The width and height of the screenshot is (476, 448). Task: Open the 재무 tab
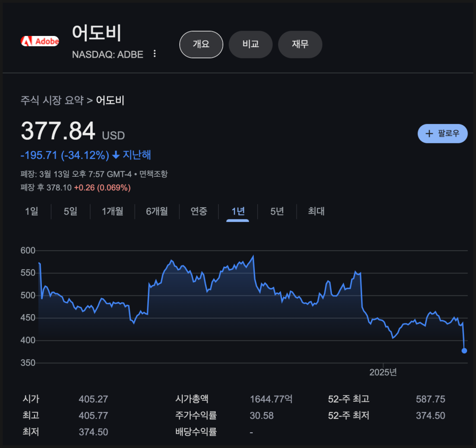point(300,44)
